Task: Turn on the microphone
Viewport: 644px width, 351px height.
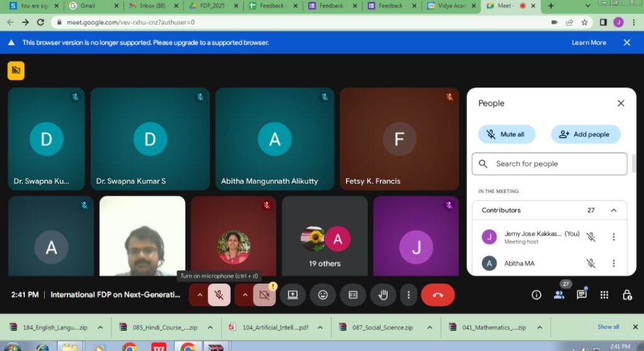Action: (219, 294)
